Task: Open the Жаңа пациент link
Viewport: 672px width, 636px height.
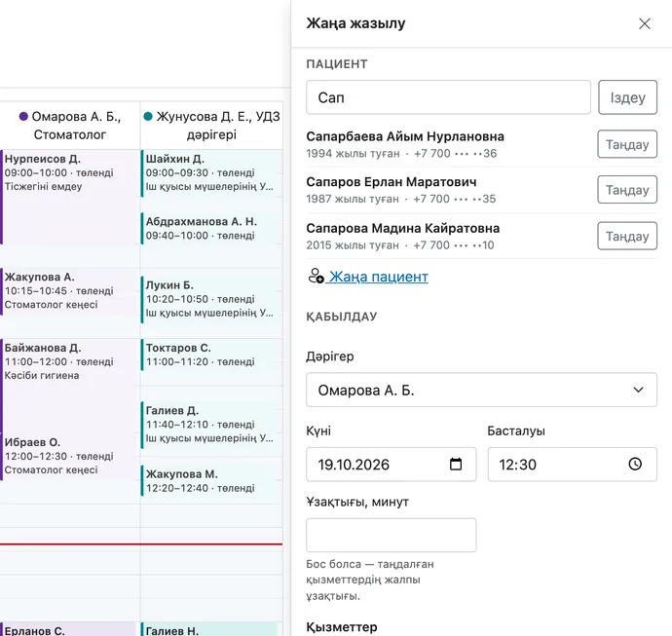Action: point(379,277)
